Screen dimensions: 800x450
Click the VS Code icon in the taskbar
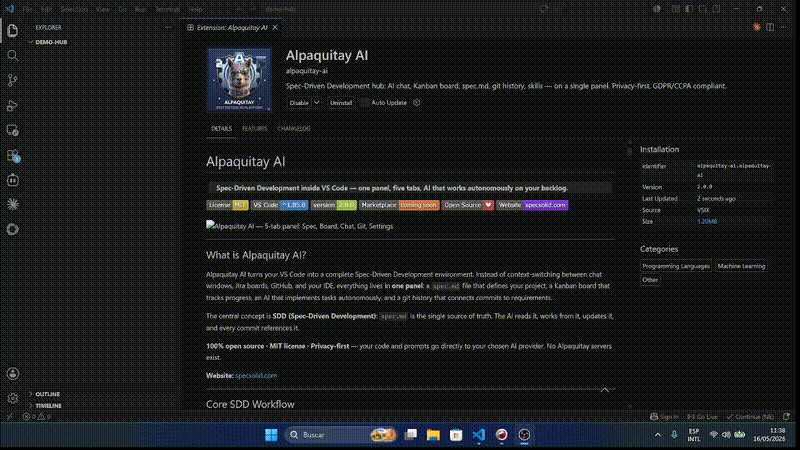[479, 435]
